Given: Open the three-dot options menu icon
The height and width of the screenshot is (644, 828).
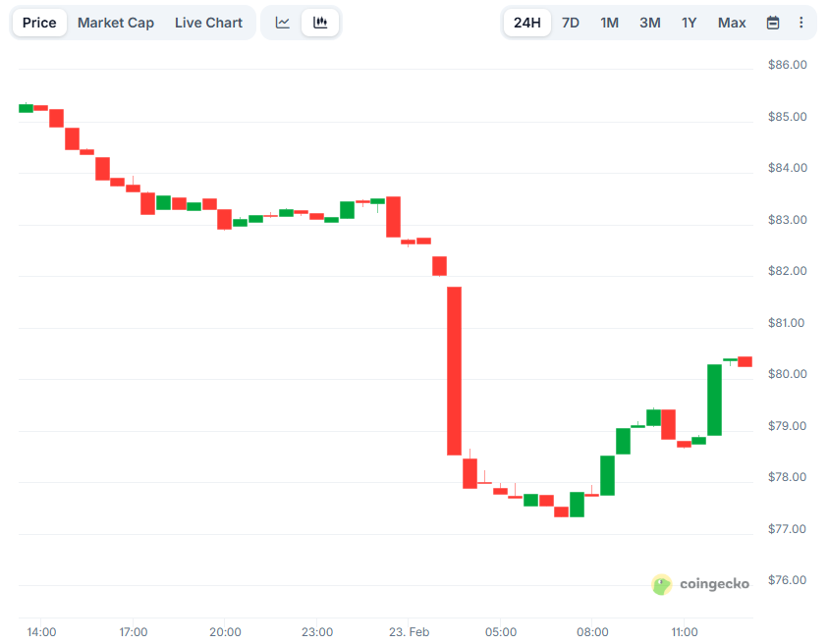Looking at the screenshot, I should point(801,22).
